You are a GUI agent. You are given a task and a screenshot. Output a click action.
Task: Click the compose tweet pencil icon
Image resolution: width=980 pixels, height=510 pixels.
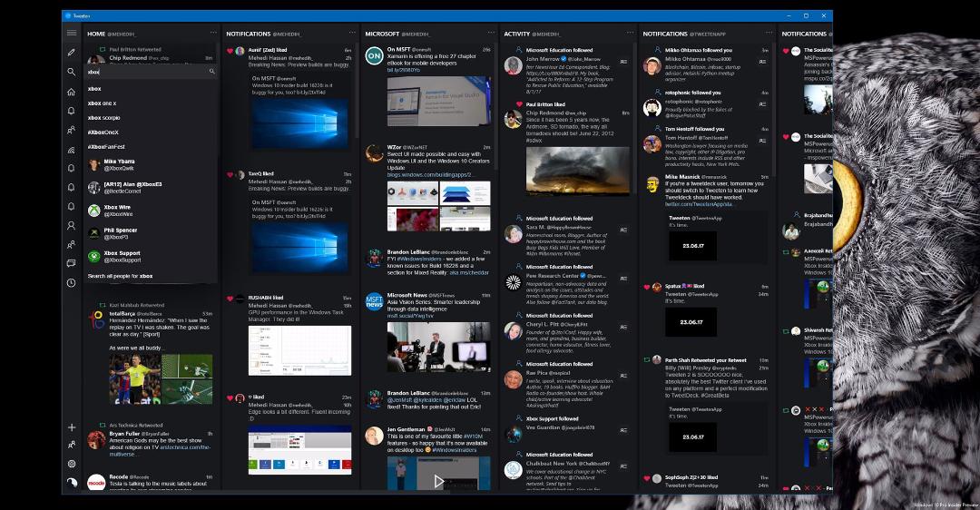[x=72, y=53]
